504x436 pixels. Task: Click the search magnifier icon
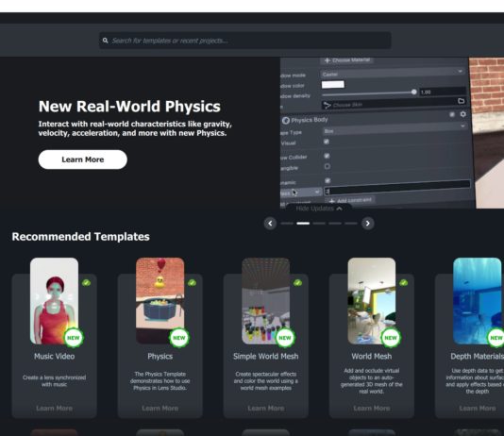105,41
